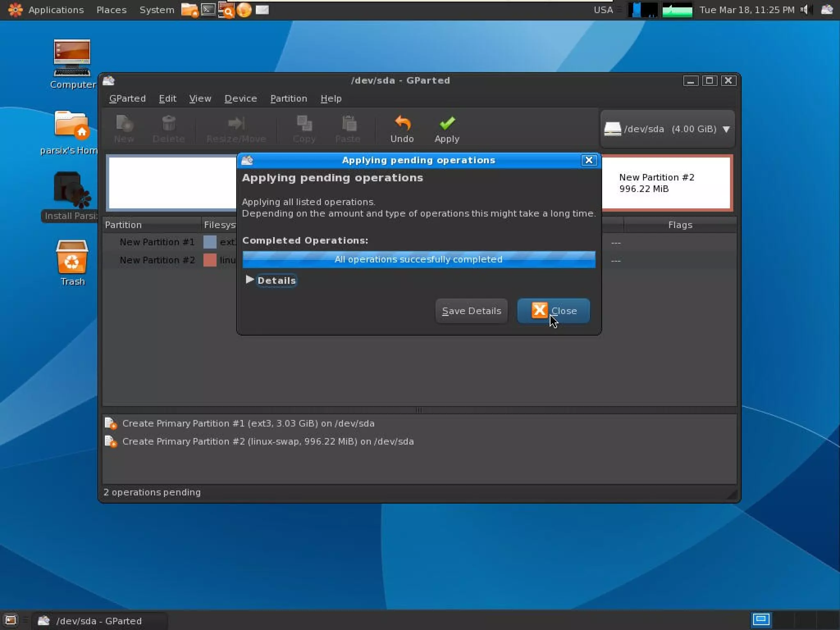This screenshot has height=630, width=840.
Task: Click the blue ext3 color swatch
Action: click(x=210, y=242)
